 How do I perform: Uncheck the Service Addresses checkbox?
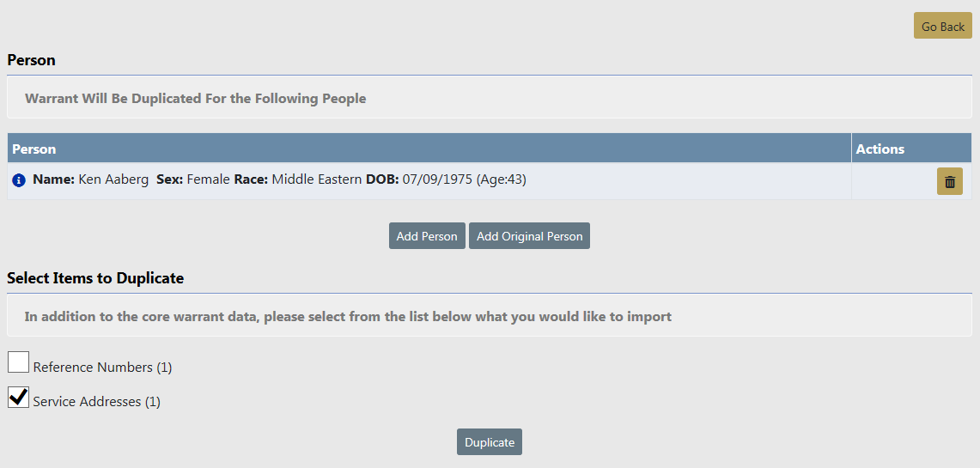[19, 398]
